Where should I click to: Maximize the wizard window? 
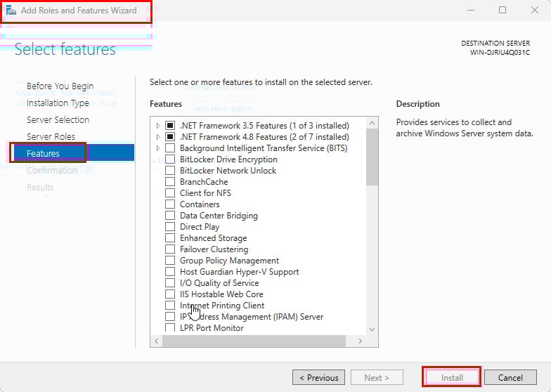(x=502, y=10)
